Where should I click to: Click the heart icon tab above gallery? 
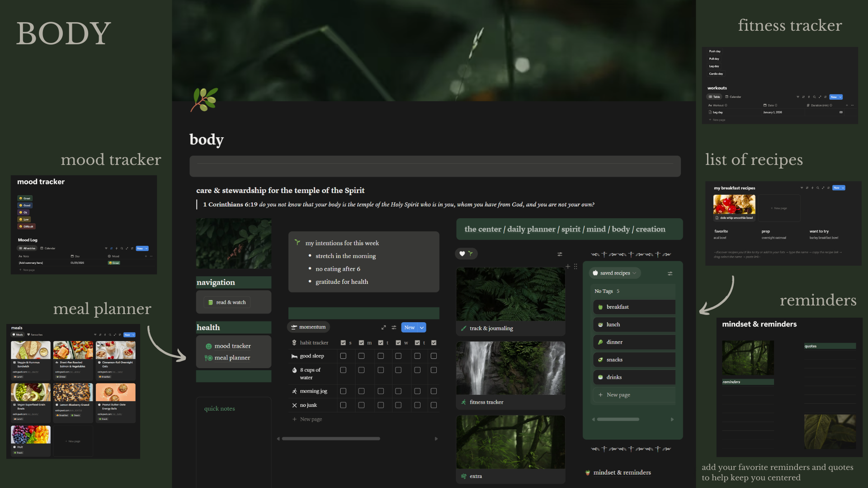(x=462, y=254)
